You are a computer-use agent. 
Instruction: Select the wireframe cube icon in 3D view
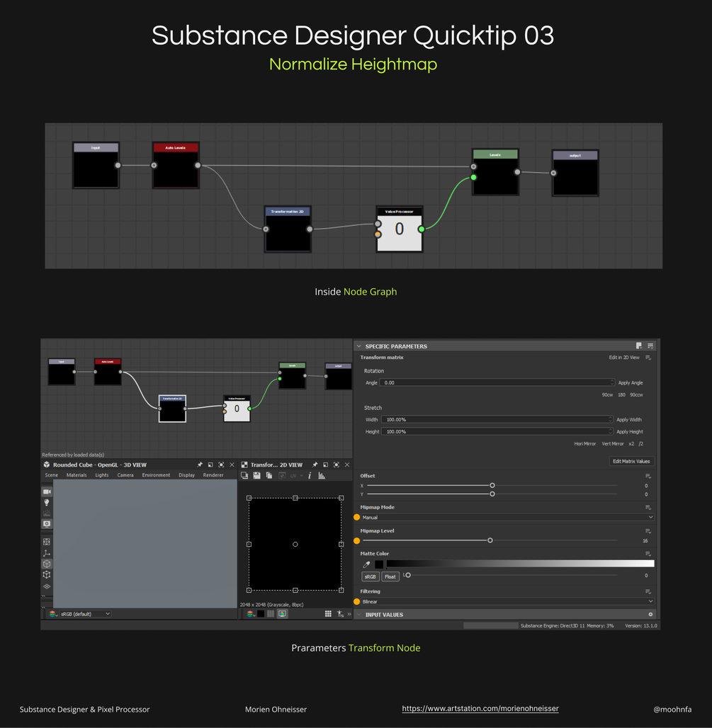pos(47,574)
